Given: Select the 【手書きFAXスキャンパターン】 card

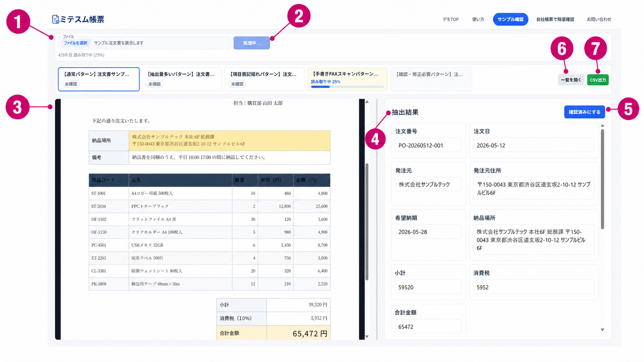Looking at the screenshot, I should click(347, 79).
